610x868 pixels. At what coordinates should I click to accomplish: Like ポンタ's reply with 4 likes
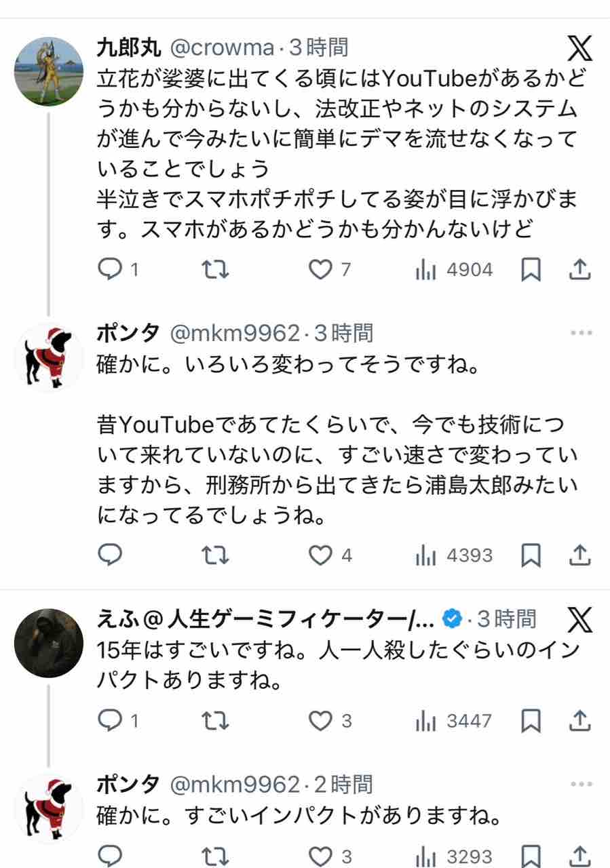coord(320,555)
